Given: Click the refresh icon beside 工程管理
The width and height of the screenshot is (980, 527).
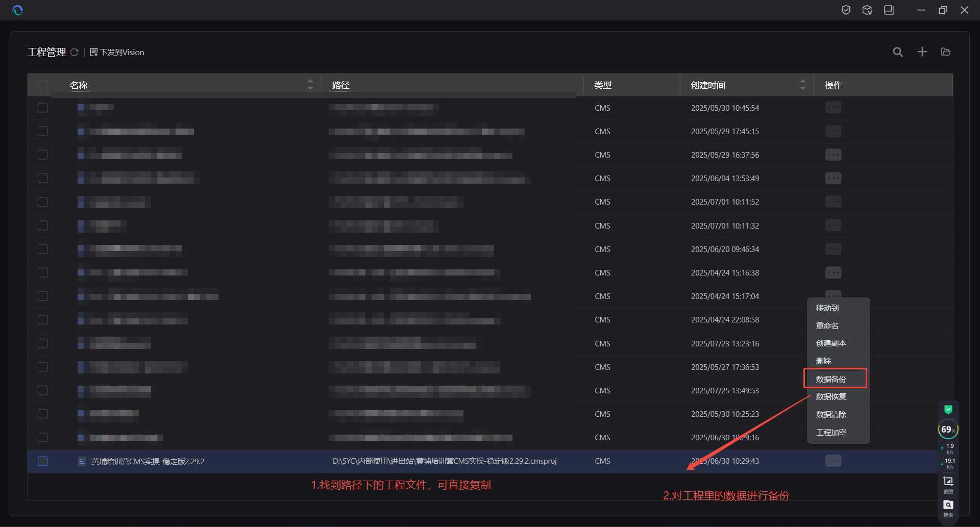Looking at the screenshot, I should coord(75,52).
